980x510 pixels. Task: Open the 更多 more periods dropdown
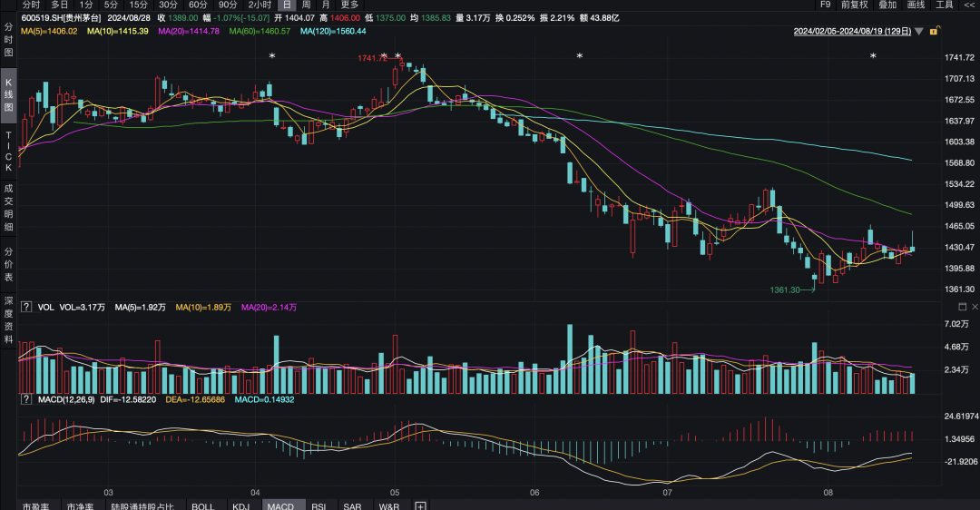click(x=349, y=5)
